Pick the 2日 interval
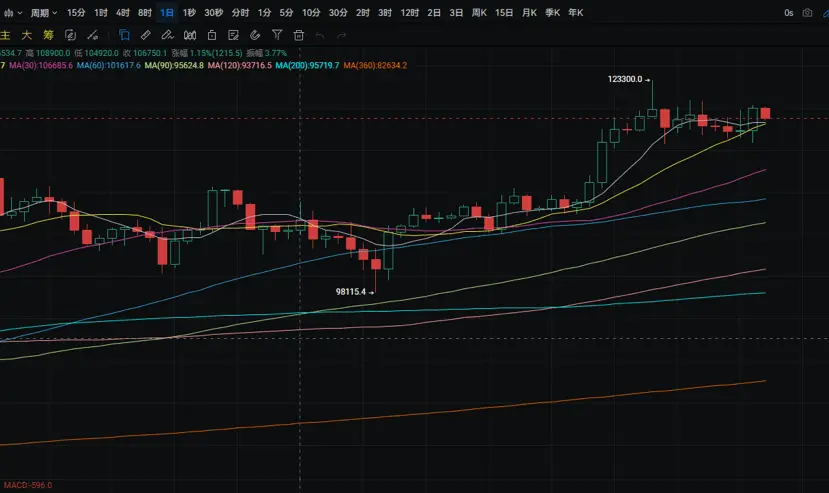829x493 pixels. 434,13
